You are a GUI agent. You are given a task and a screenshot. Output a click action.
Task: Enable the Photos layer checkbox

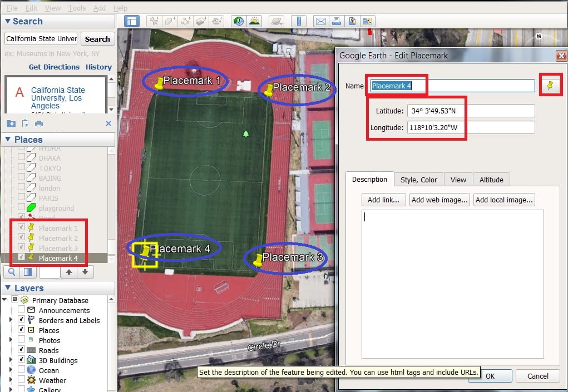click(21, 339)
